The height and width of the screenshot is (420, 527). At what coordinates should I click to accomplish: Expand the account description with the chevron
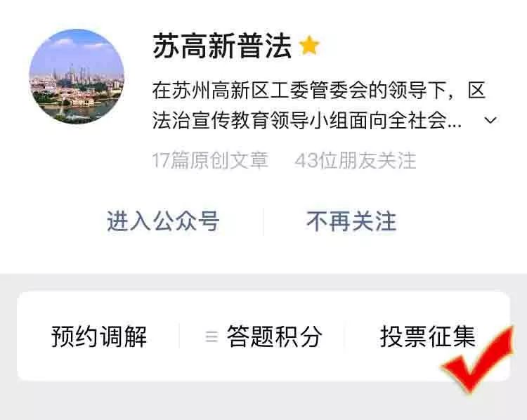(x=491, y=120)
